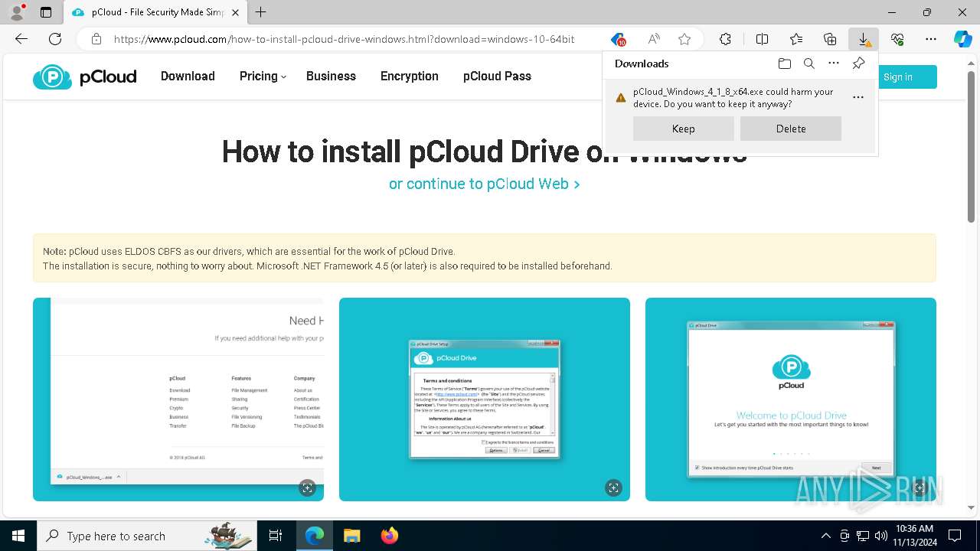
Task: Open the tab actions menu icon
Action: [x=46, y=12]
